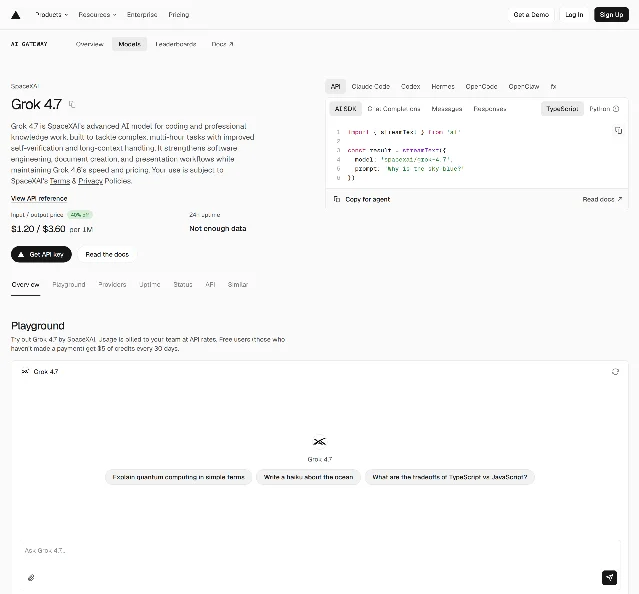Expand the Resources menu
Image resolution: width=639 pixels, height=594 pixels.
(x=97, y=15)
